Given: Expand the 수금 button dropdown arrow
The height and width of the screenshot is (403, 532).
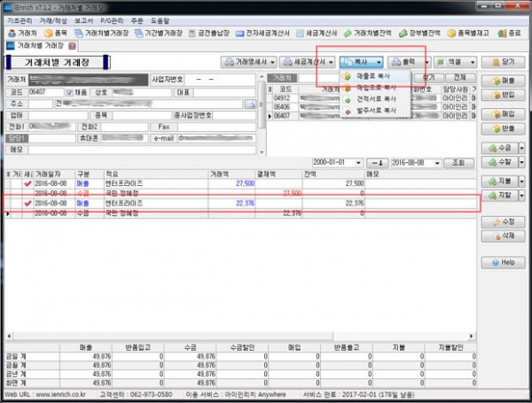Looking at the screenshot, I should click(x=522, y=146).
